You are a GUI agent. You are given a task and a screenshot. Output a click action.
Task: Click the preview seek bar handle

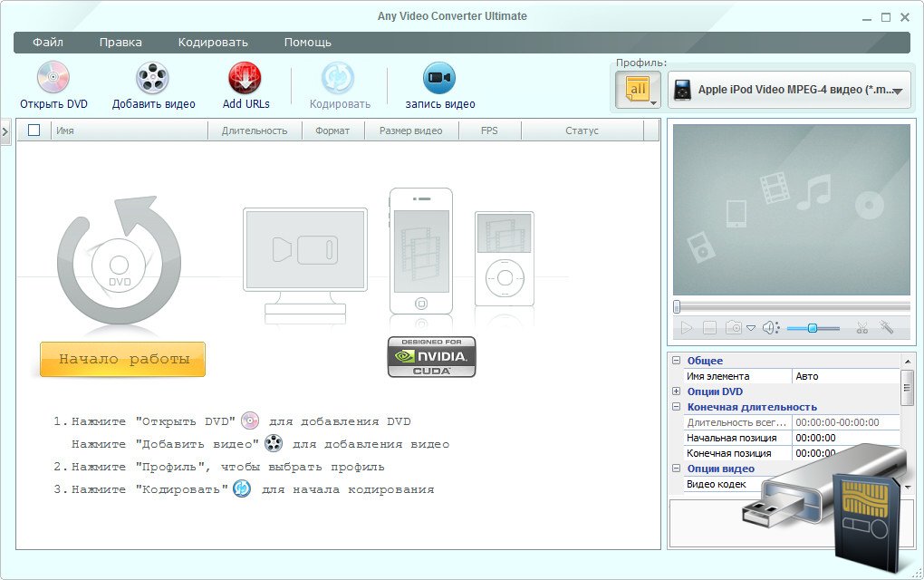click(x=677, y=306)
